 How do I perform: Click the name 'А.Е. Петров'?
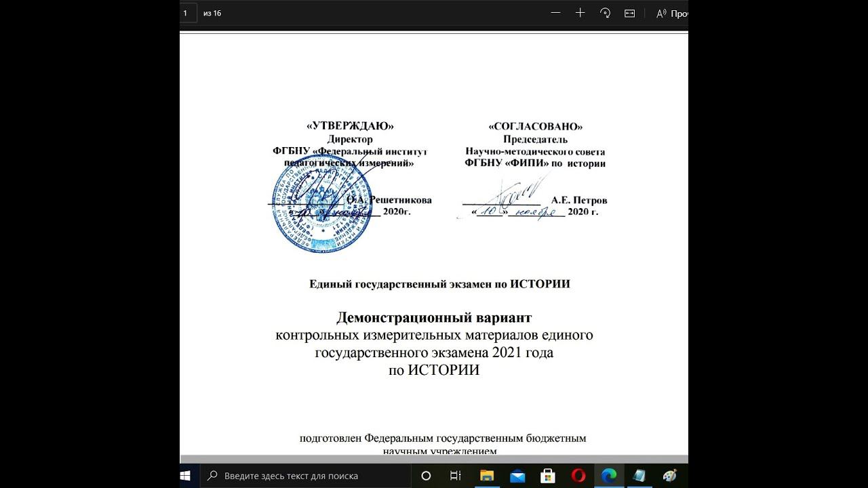tap(579, 201)
